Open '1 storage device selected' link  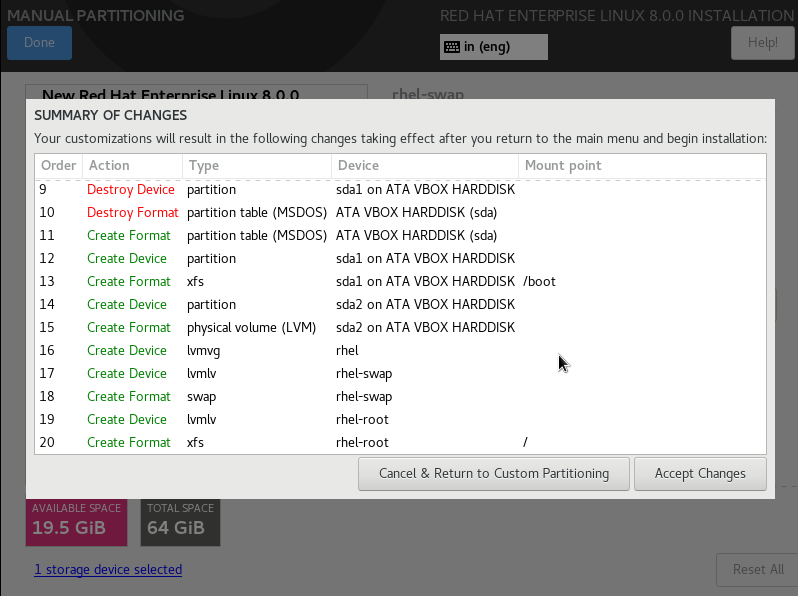click(108, 570)
